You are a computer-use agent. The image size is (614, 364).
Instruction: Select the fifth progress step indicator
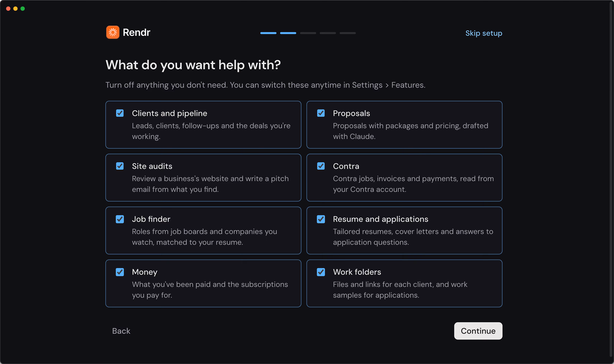pos(348,33)
